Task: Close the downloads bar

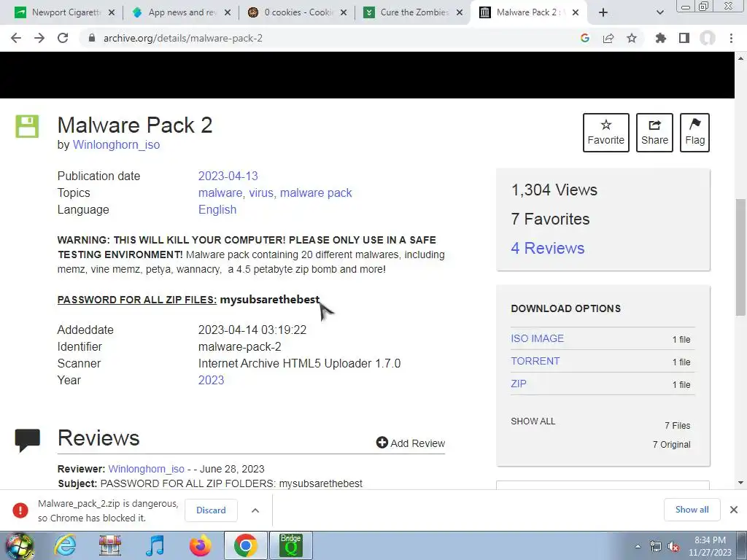Action: pyautogui.click(x=734, y=510)
